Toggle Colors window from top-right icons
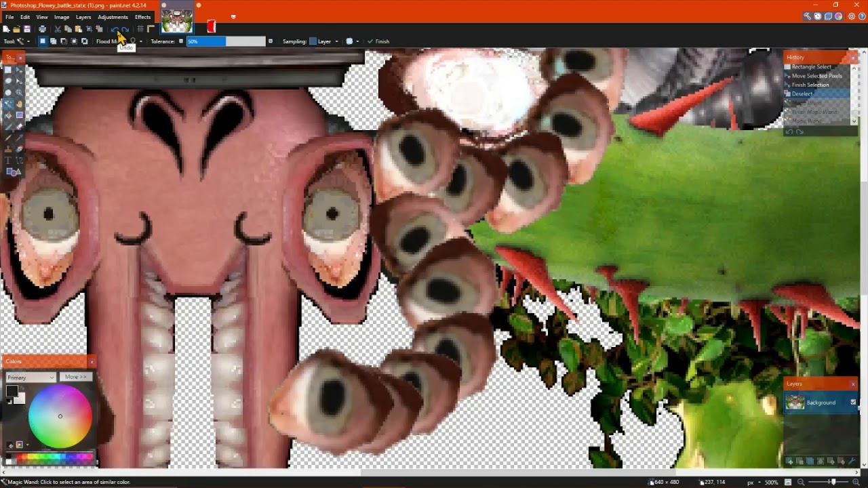Viewport: 868px width, 488px height. click(x=838, y=16)
